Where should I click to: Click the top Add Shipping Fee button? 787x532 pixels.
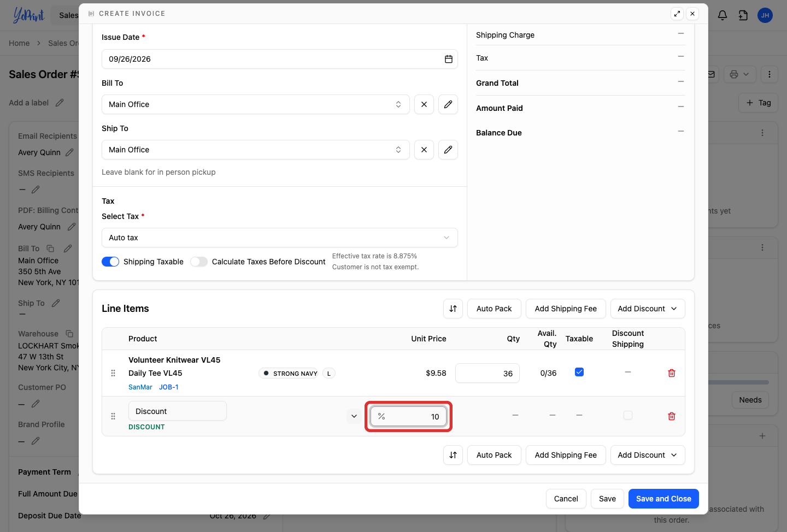tap(566, 309)
